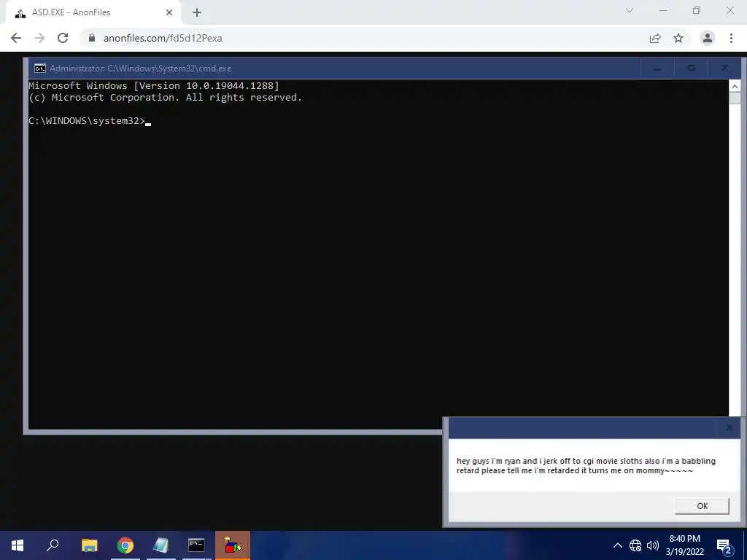Switch to Google Chrome on the taskbar

click(125, 545)
